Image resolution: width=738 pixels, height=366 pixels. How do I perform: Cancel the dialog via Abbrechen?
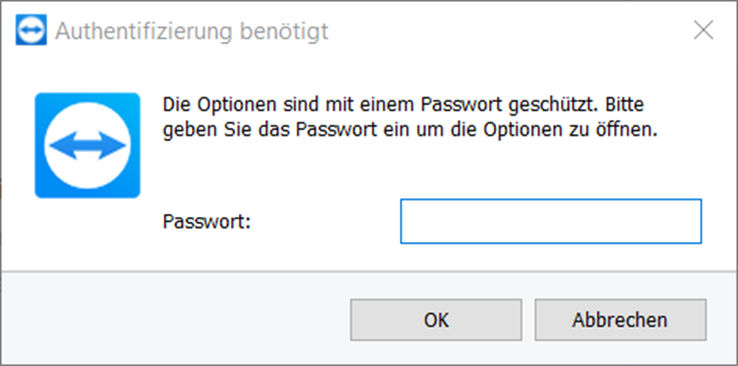point(620,320)
